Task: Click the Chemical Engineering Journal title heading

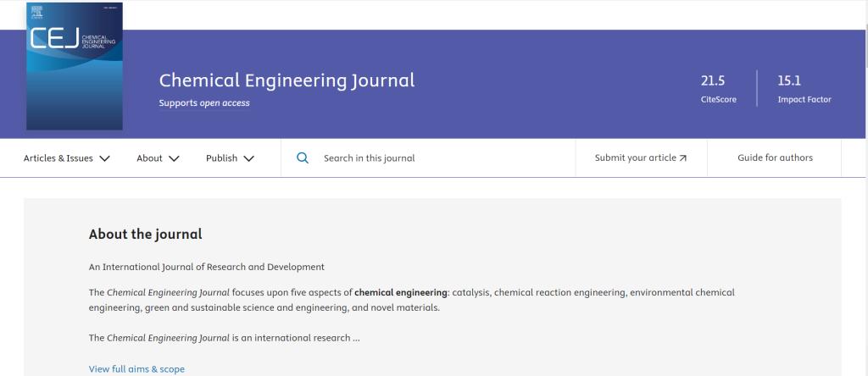Action: [287, 80]
